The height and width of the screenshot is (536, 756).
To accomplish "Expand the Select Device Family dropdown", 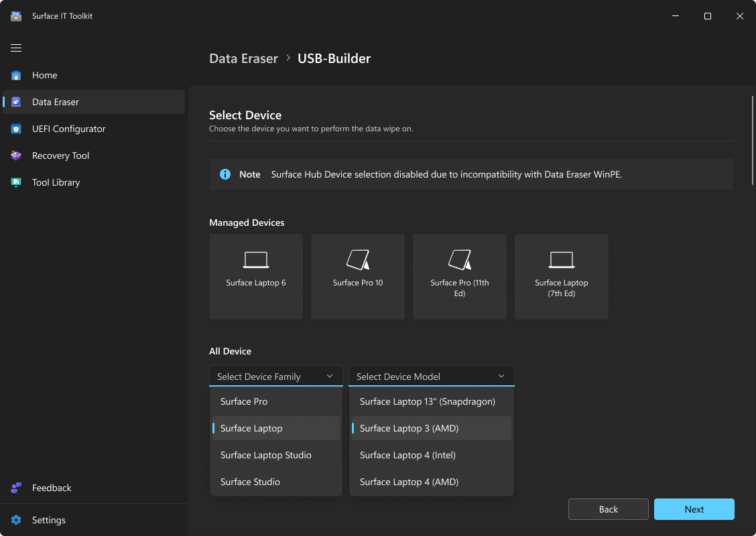I will (275, 376).
